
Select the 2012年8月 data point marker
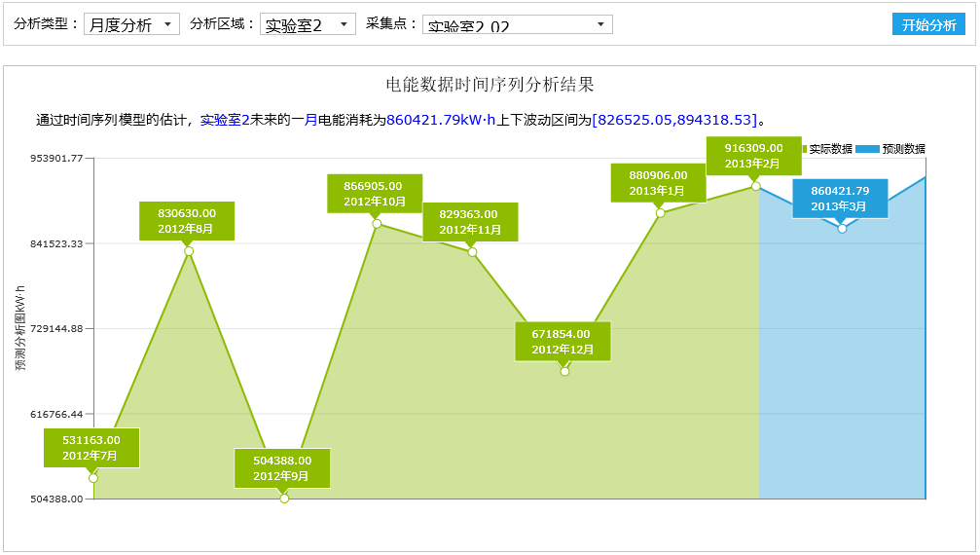click(x=189, y=251)
